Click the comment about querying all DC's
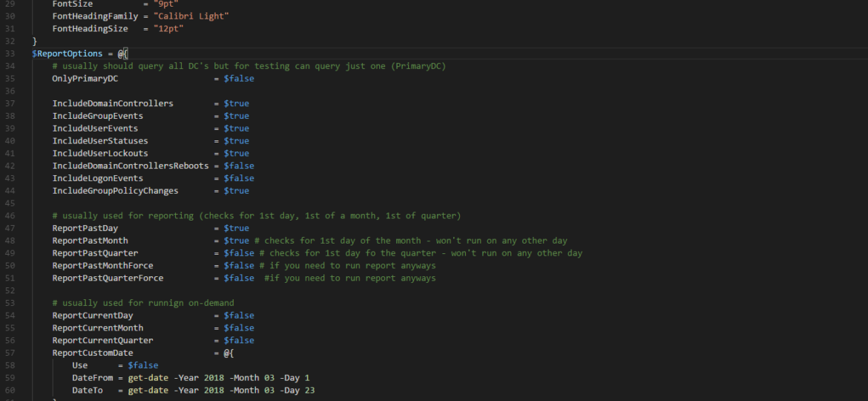The height and width of the screenshot is (401, 868). [249, 66]
